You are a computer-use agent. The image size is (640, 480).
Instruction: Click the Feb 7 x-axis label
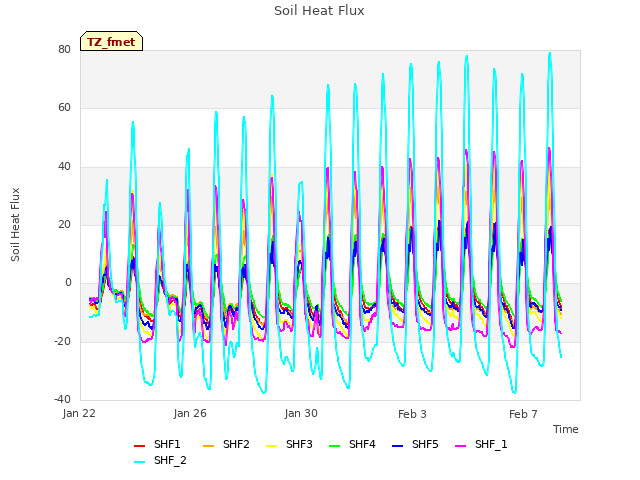coord(523,414)
